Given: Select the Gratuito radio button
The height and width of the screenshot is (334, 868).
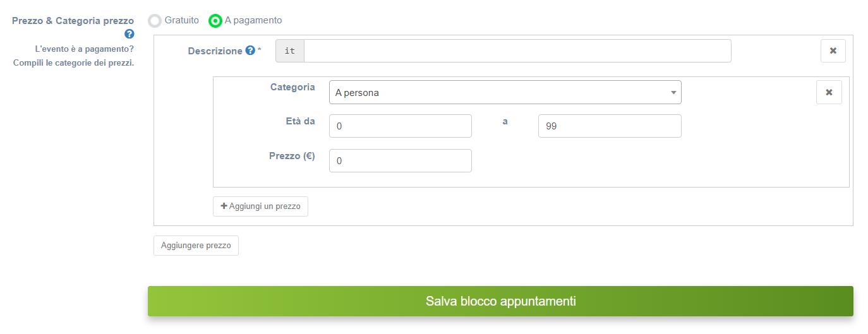Looking at the screenshot, I should coord(155,21).
